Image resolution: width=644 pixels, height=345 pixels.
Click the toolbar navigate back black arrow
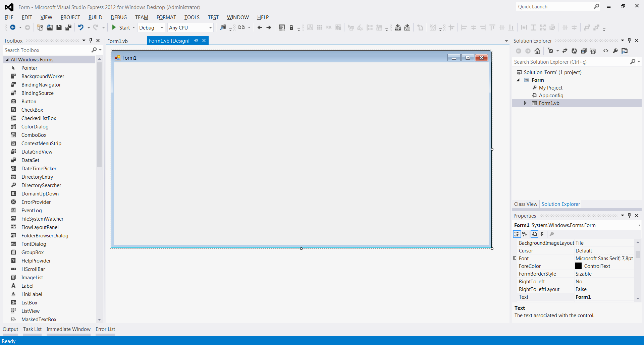[260, 27]
